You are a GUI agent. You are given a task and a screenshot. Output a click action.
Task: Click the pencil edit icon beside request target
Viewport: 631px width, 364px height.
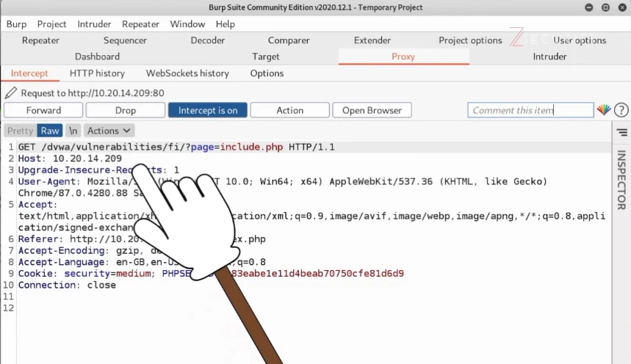coord(11,93)
